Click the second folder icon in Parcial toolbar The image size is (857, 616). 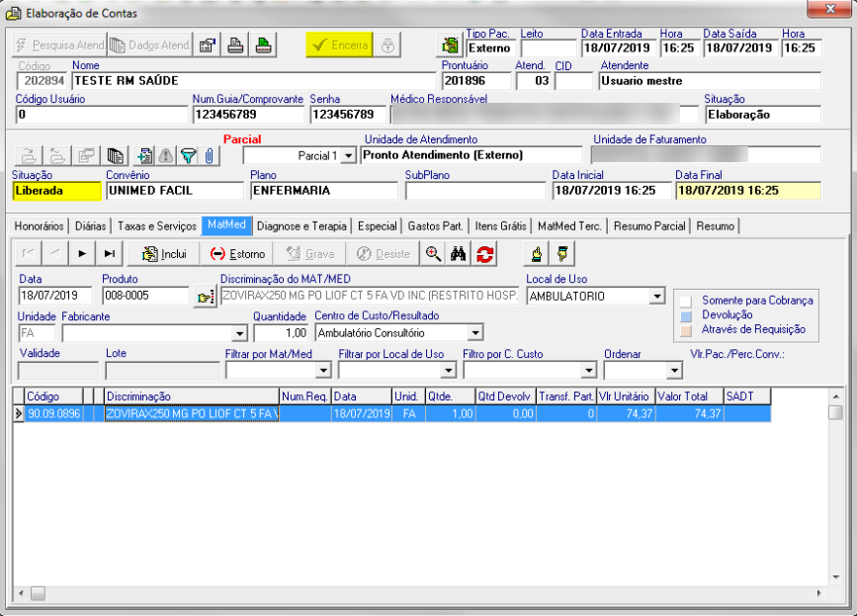(57, 156)
